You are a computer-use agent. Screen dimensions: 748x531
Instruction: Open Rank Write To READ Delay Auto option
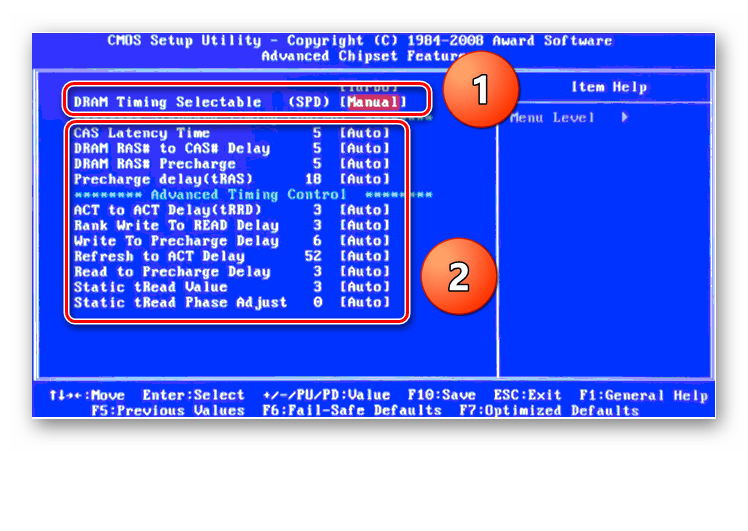pos(364,225)
